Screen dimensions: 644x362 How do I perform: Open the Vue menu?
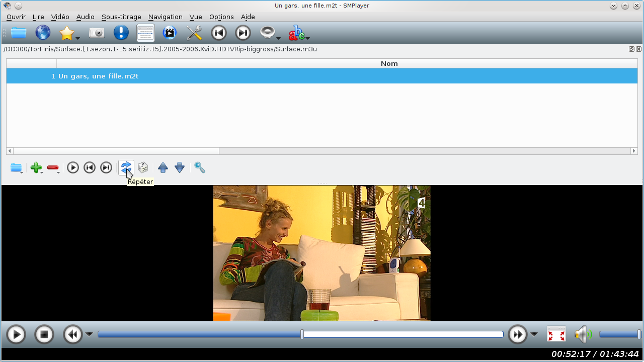pyautogui.click(x=196, y=17)
